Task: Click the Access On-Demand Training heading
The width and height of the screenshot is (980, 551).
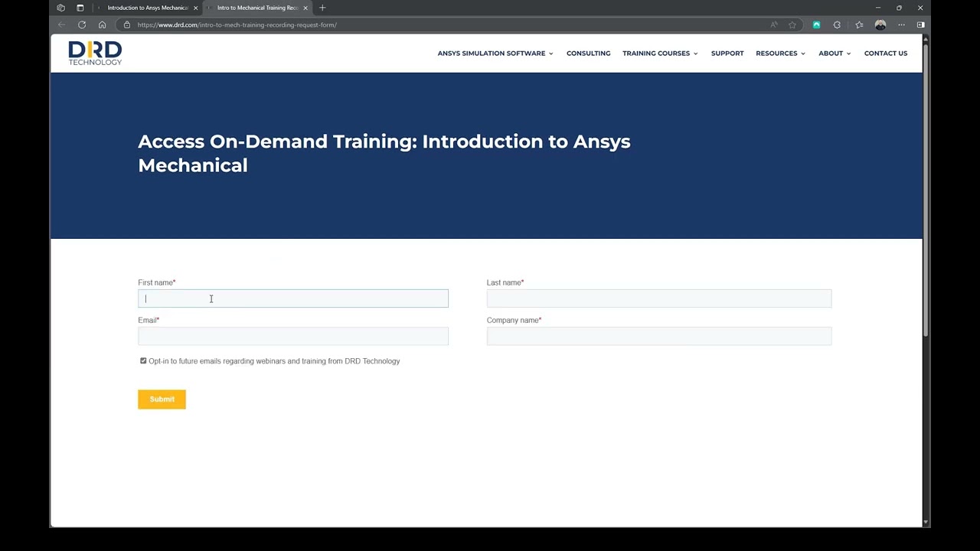Action: [384, 153]
